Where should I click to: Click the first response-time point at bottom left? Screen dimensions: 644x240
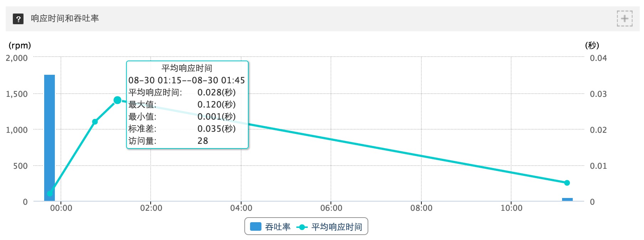coord(50,194)
